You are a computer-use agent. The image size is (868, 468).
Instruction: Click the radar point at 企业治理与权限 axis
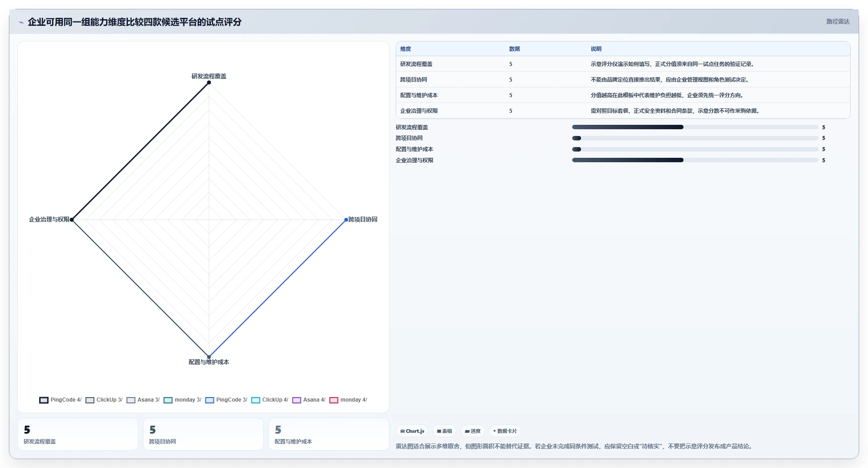pos(72,220)
